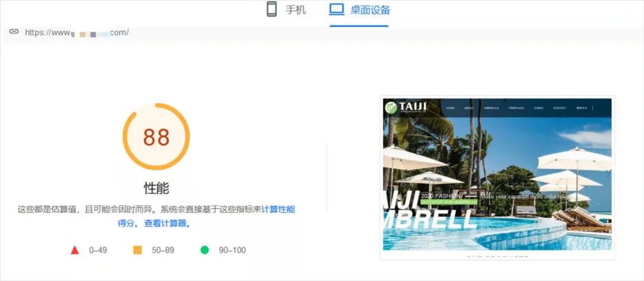Click CONTACT in the preview navigation
Image resolution: width=644 pixels, height=281 pixels.
(560, 108)
